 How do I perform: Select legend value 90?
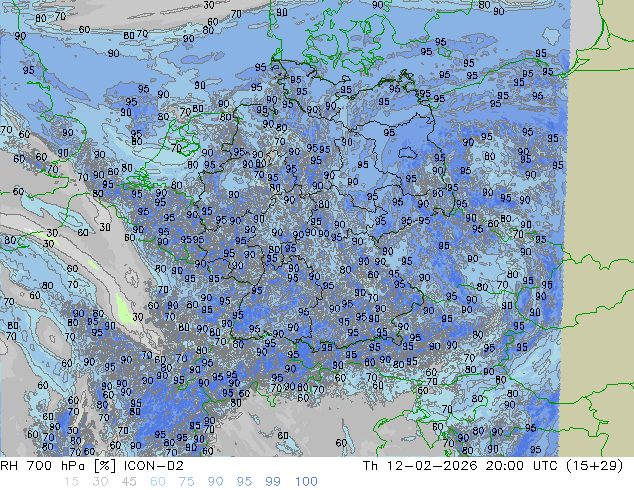pyautogui.click(x=216, y=482)
